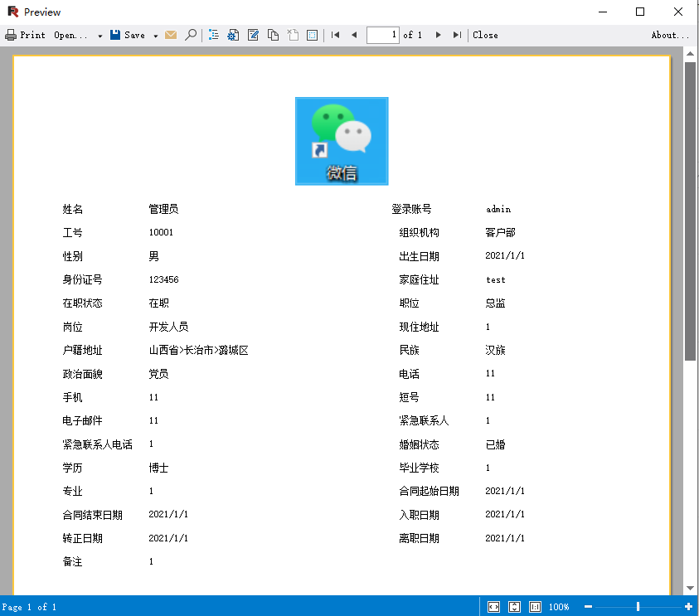Maximize the Preview window

point(639,12)
